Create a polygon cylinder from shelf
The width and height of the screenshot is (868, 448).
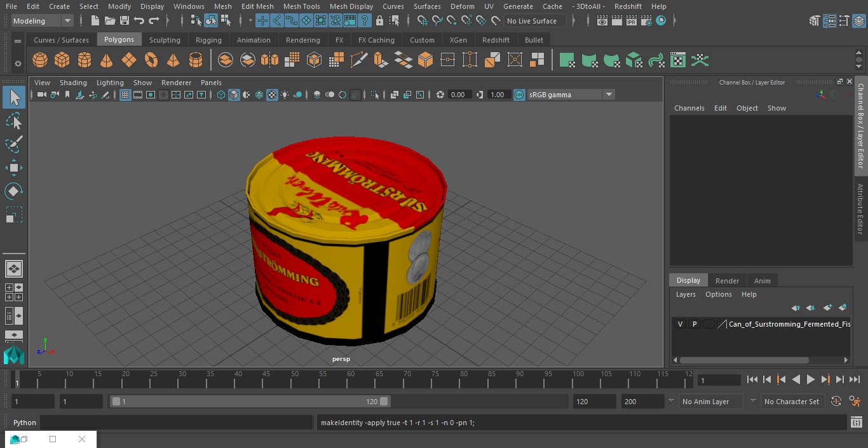click(x=85, y=60)
